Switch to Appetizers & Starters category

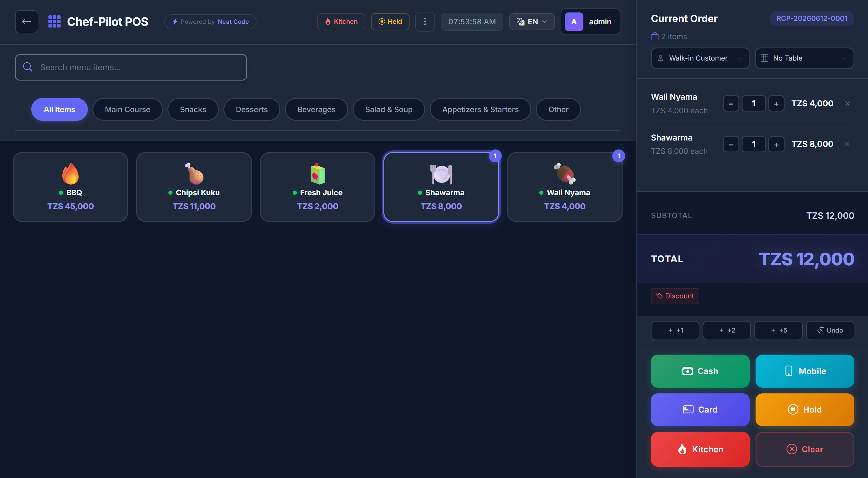[480, 110]
